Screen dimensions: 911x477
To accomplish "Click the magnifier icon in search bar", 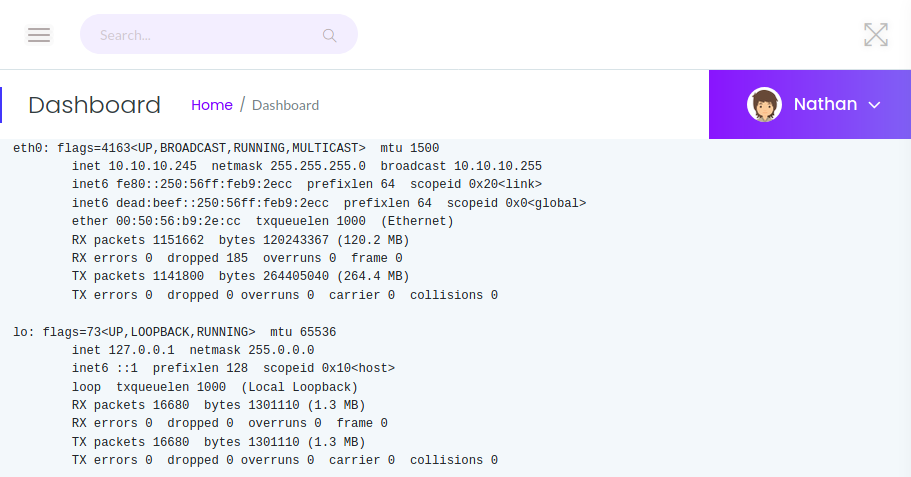I will pyautogui.click(x=329, y=35).
